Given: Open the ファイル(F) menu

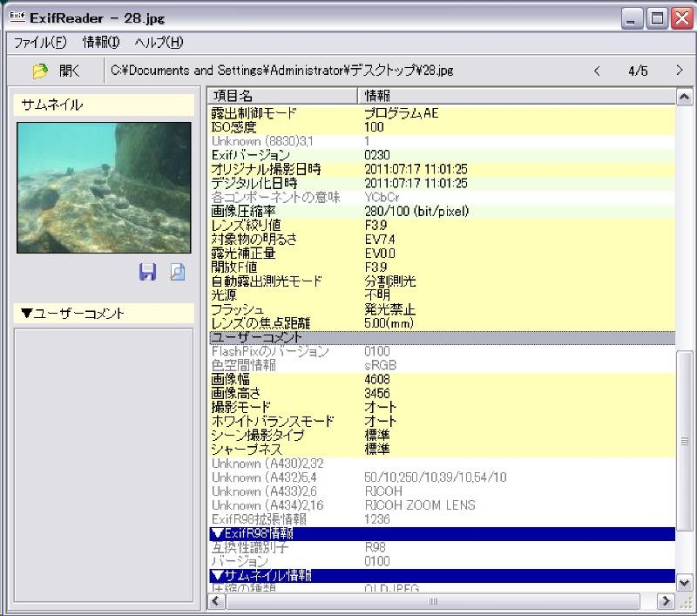Looking at the screenshot, I should 39,42.
